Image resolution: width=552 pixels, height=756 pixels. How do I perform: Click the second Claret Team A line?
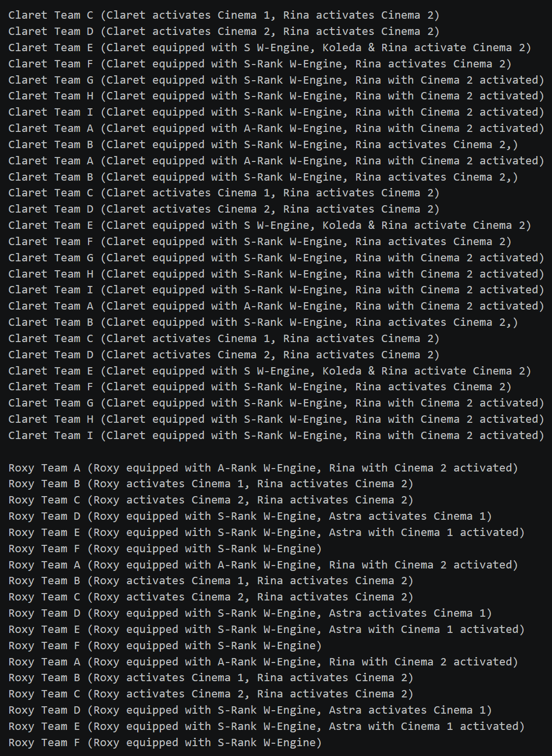pyautogui.click(x=276, y=161)
